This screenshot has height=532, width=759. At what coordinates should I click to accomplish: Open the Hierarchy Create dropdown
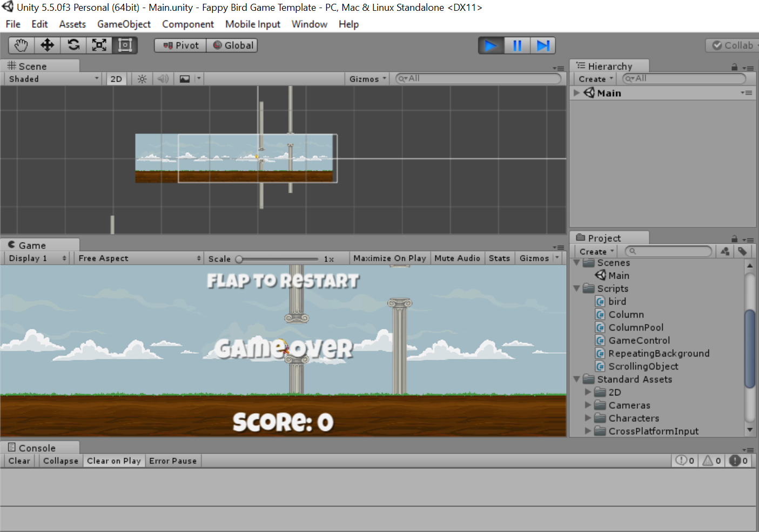point(596,79)
